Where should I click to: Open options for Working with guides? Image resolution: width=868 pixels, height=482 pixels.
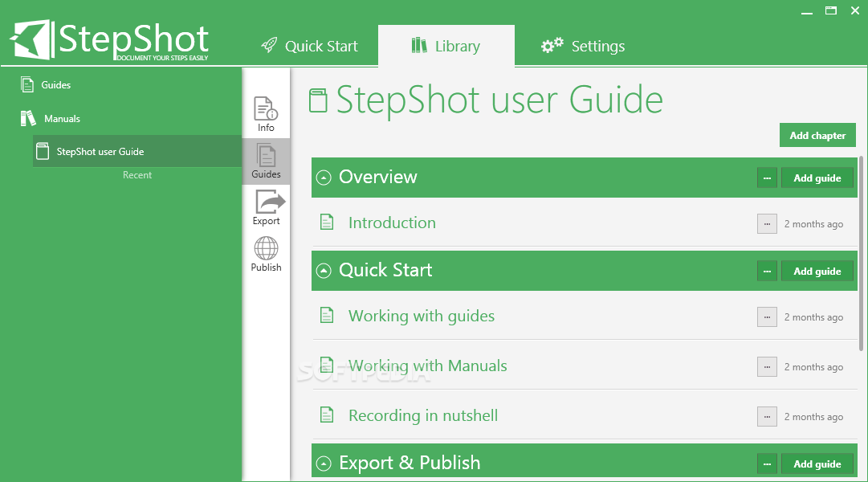(x=767, y=317)
